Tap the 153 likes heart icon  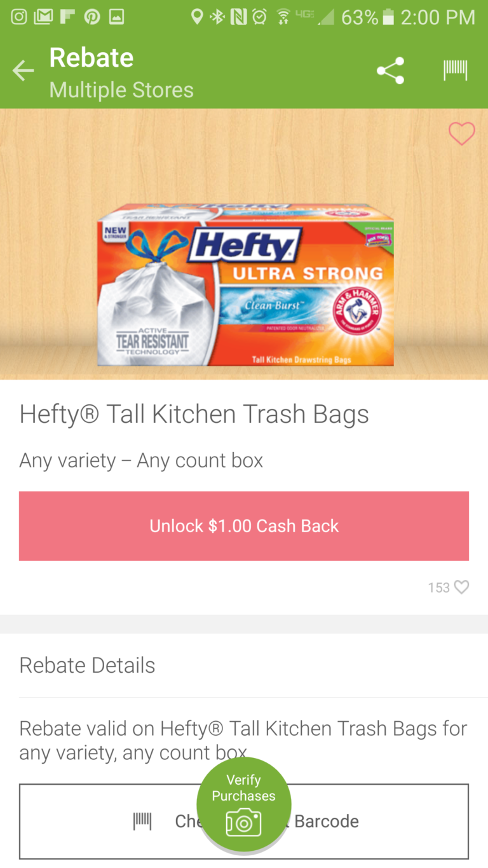[x=462, y=587]
